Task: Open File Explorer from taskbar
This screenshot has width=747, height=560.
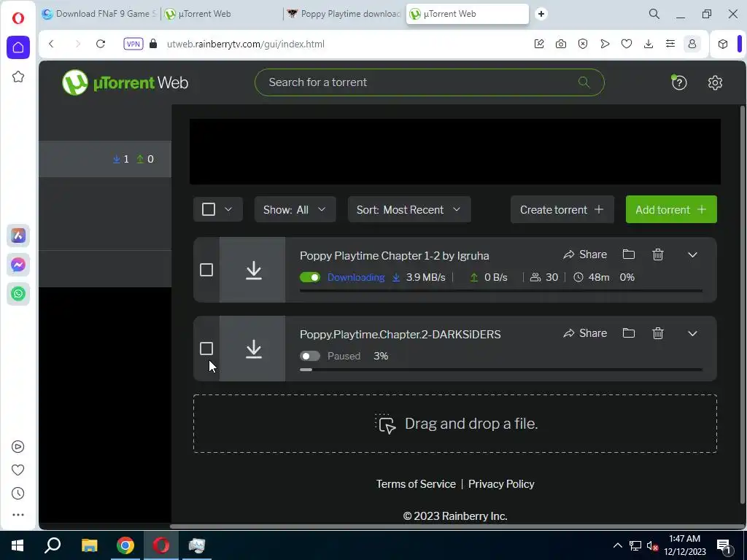Action: pyautogui.click(x=89, y=545)
